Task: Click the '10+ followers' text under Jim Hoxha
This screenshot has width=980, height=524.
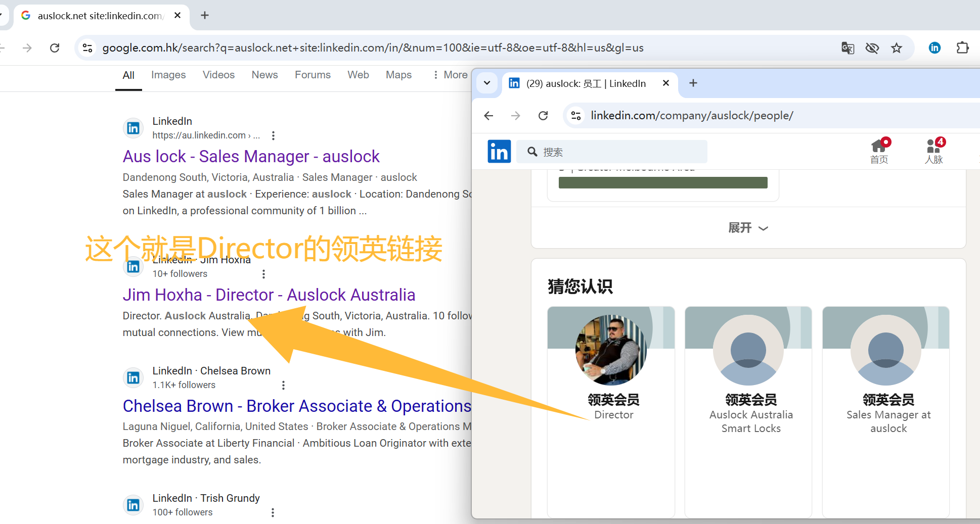Action: click(180, 274)
